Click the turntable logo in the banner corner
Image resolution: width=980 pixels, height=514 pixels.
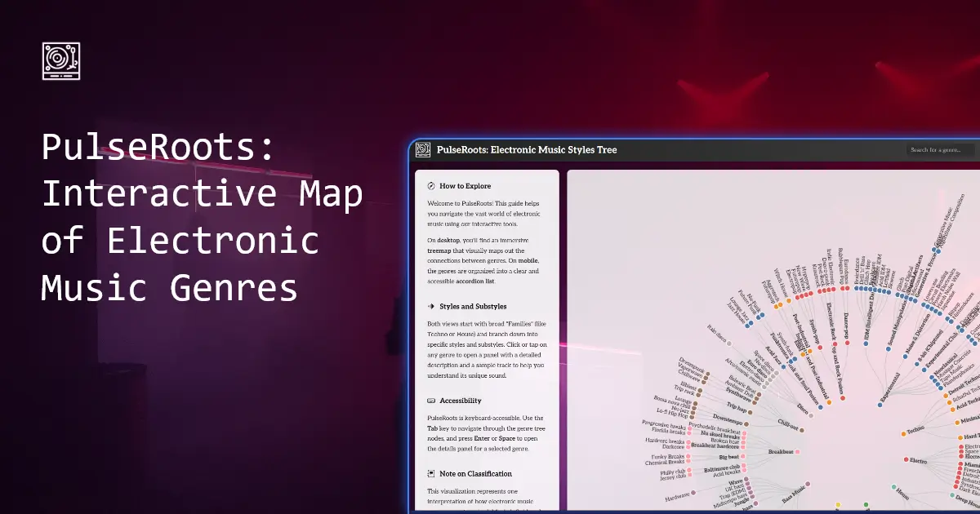[61, 61]
